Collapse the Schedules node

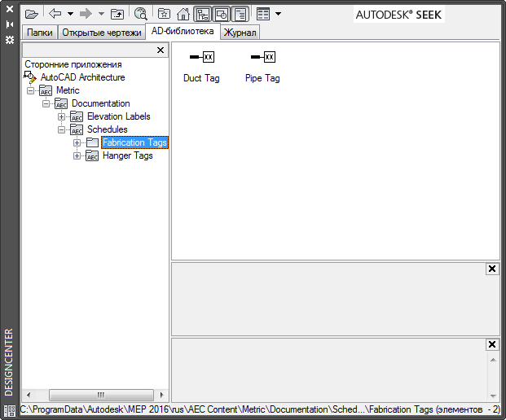pos(61,129)
